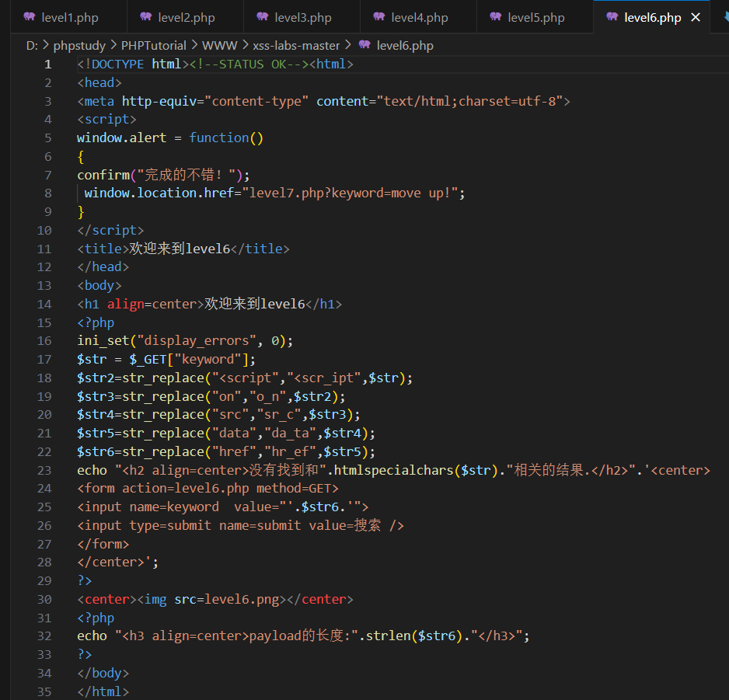Image resolution: width=729 pixels, height=700 pixels.
Task: Click the '<head>' opening tag on line 2
Action: coord(99,82)
